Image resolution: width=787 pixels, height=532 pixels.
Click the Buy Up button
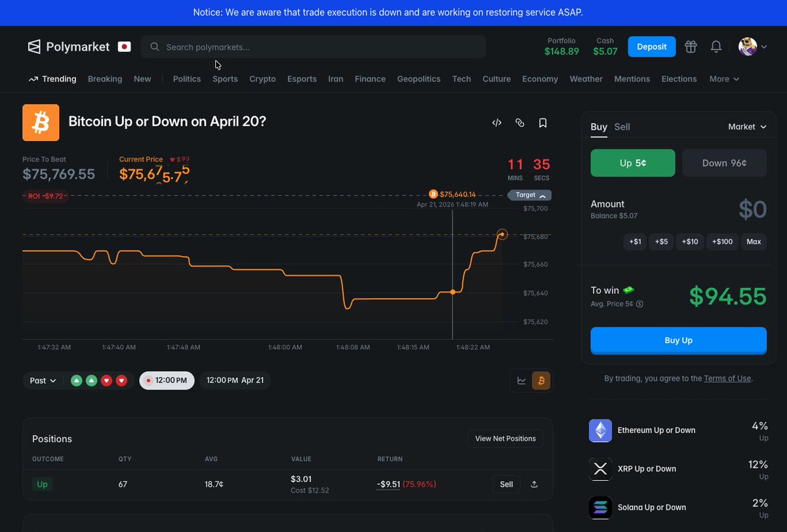pyautogui.click(x=678, y=340)
